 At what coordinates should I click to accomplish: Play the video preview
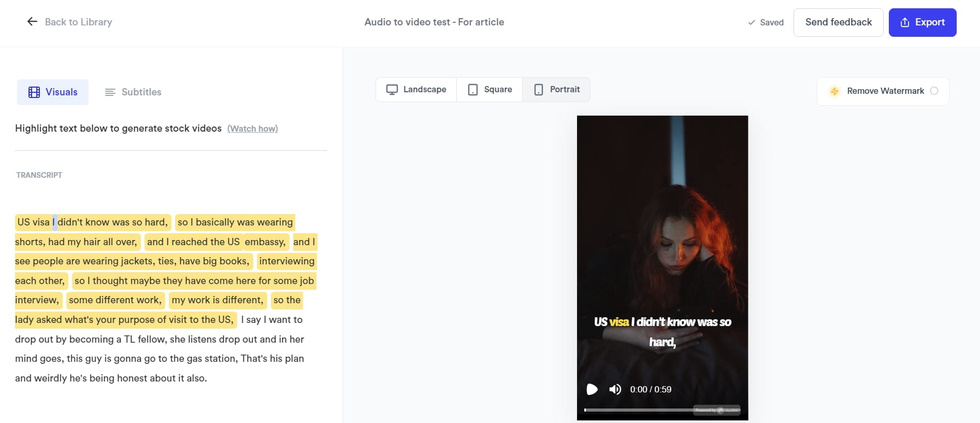tap(592, 389)
